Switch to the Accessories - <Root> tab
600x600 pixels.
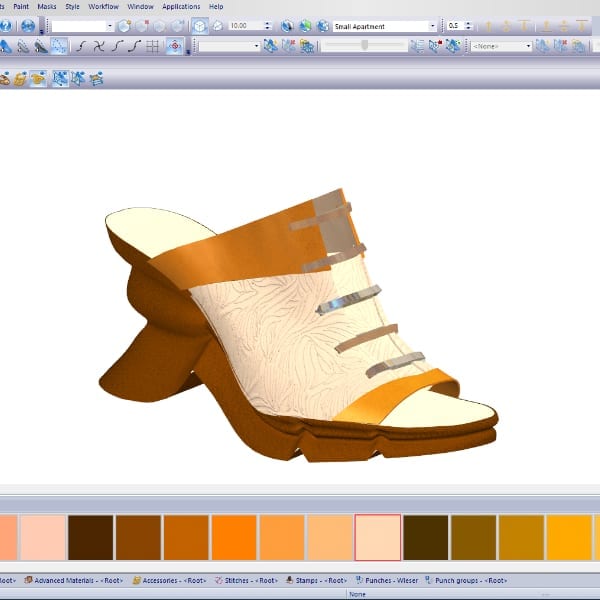(x=171, y=579)
